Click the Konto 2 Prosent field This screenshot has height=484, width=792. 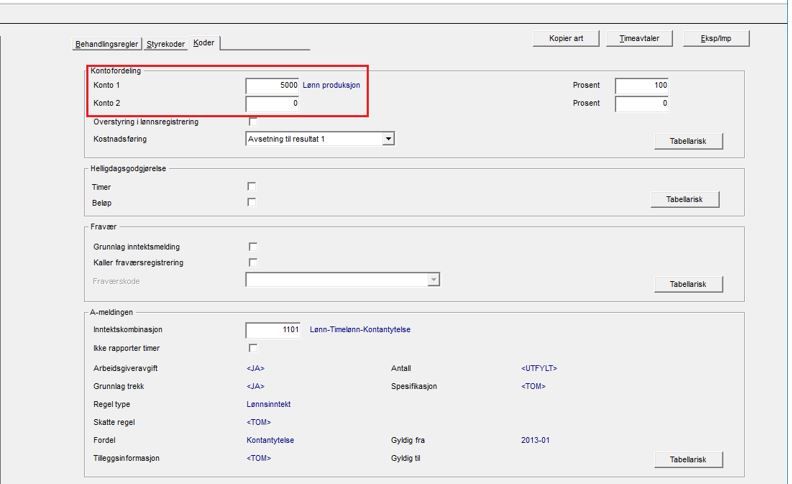(x=641, y=104)
